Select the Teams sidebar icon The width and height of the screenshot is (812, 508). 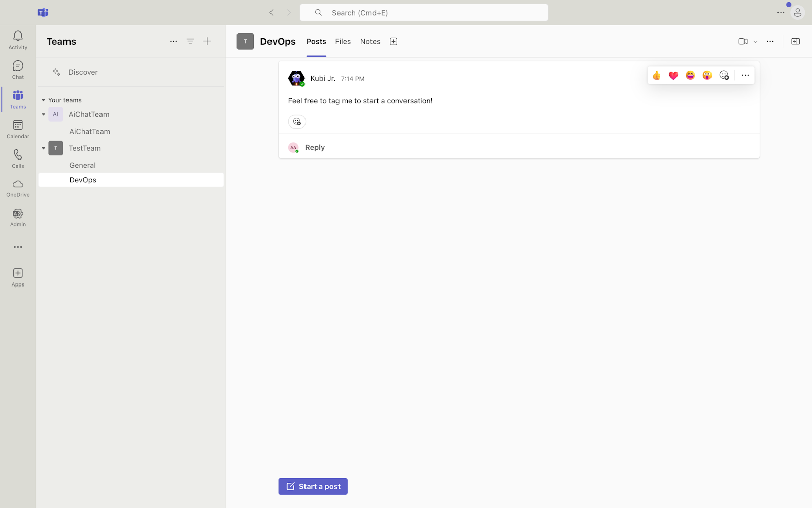(18, 99)
